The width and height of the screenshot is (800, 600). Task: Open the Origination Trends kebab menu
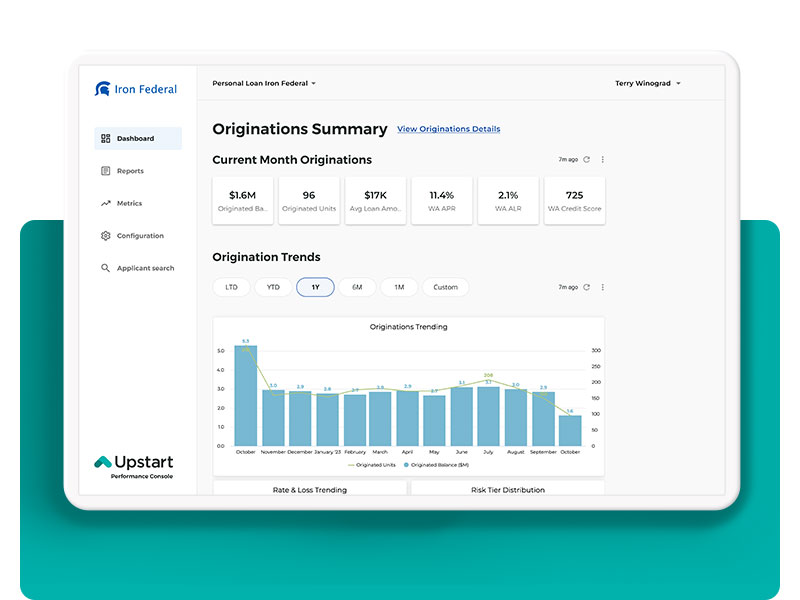(603, 287)
